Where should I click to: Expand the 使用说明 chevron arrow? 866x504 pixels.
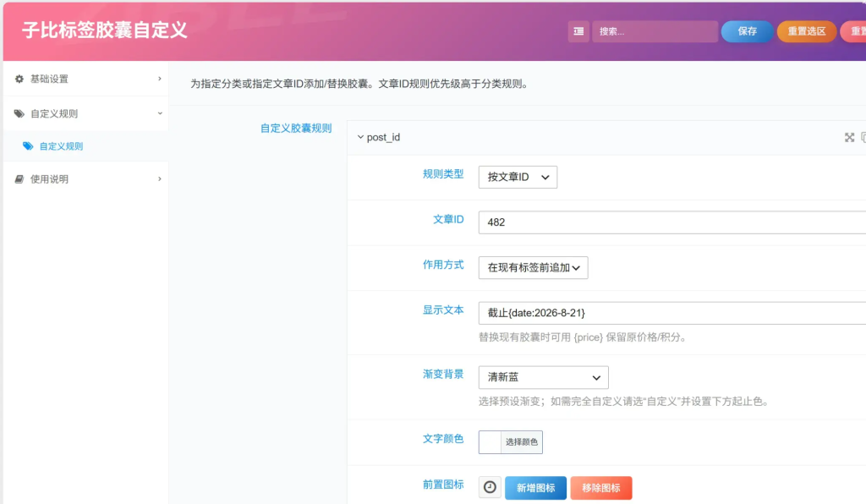pyautogui.click(x=160, y=179)
